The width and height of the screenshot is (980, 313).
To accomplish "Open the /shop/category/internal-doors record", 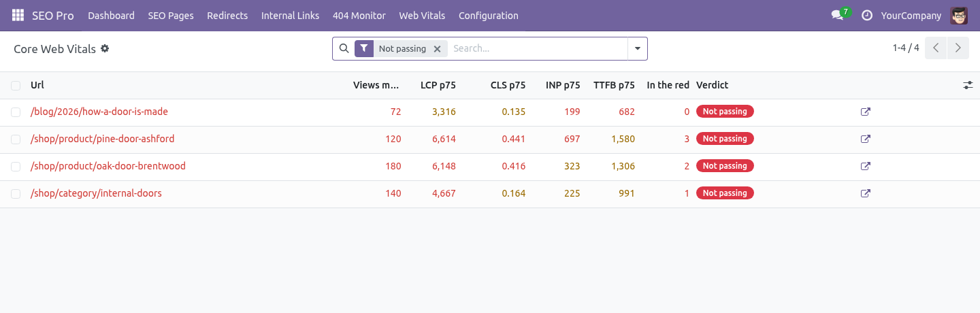I will (x=96, y=193).
